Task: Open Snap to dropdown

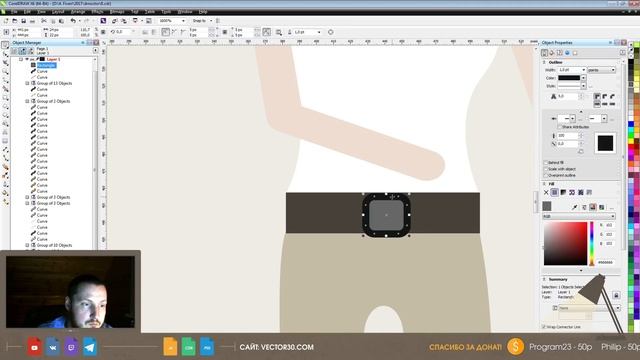Action: (211, 21)
